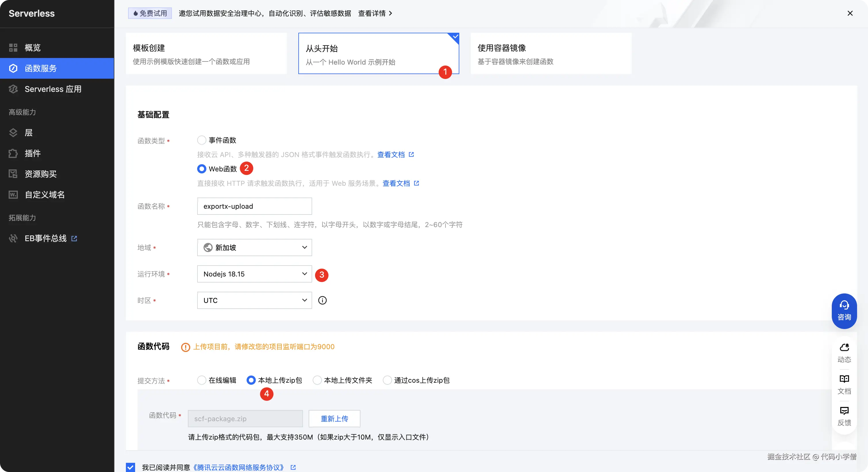Screen dimensions: 868x472
Task: Open the 咨询 headset consultation button
Action: click(844, 311)
